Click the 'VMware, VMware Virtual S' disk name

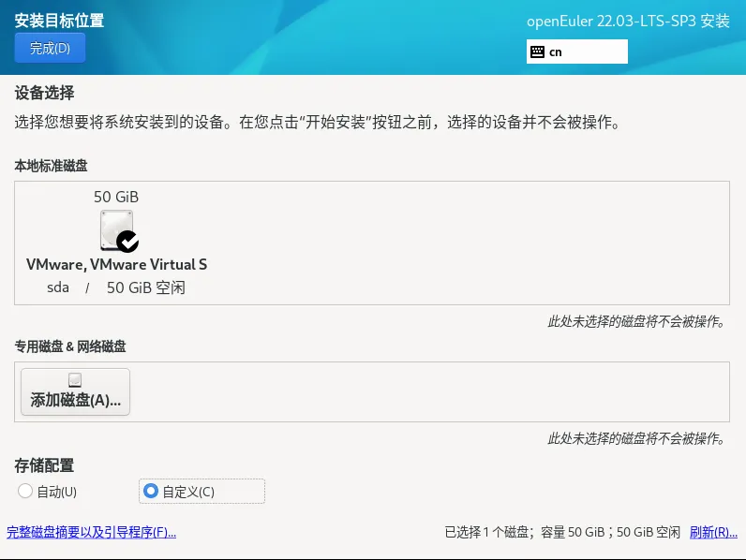click(x=116, y=264)
